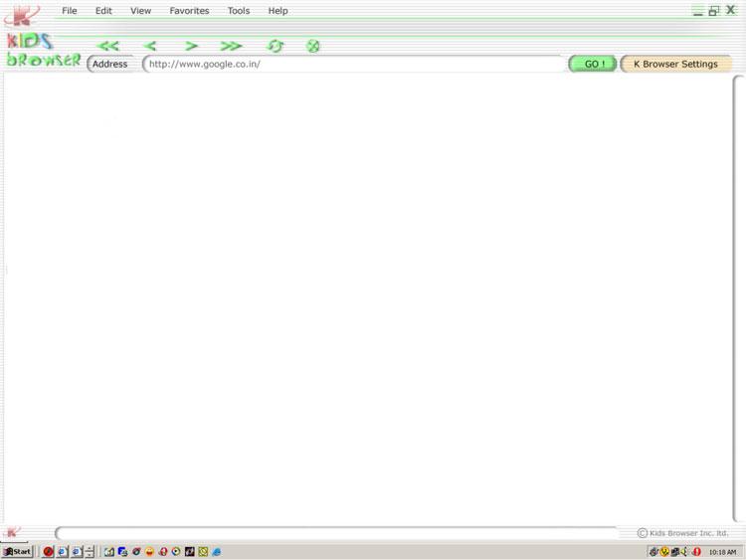Click the Kids Browser K logo top left
The image size is (746, 560).
[x=22, y=16]
